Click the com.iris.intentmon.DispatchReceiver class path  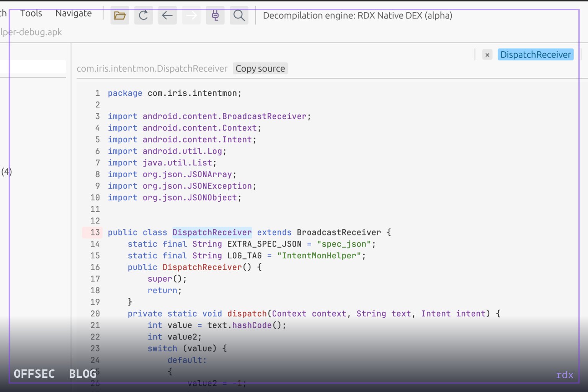(152, 69)
